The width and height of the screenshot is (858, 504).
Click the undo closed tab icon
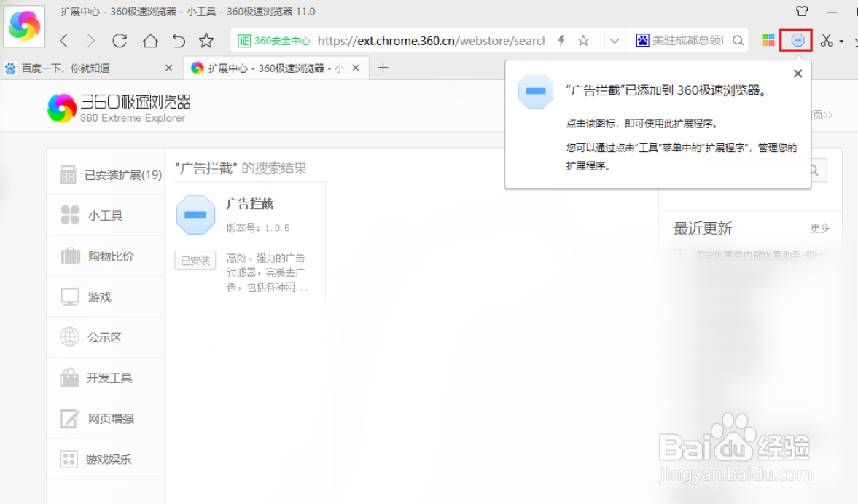(x=179, y=41)
